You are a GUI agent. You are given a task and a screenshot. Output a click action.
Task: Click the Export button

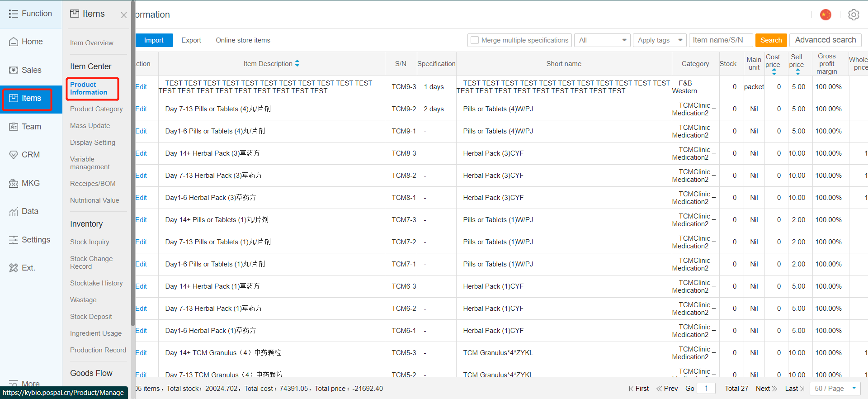click(x=191, y=40)
